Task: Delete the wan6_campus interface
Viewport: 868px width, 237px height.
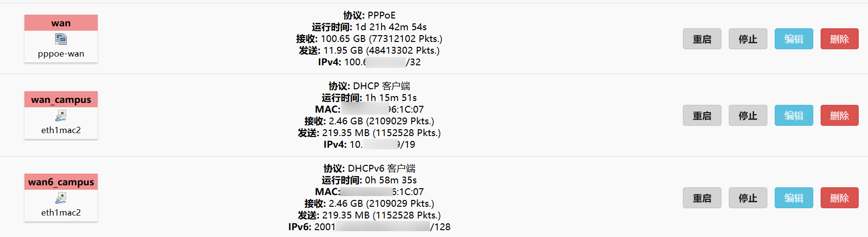Action: (839, 198)
